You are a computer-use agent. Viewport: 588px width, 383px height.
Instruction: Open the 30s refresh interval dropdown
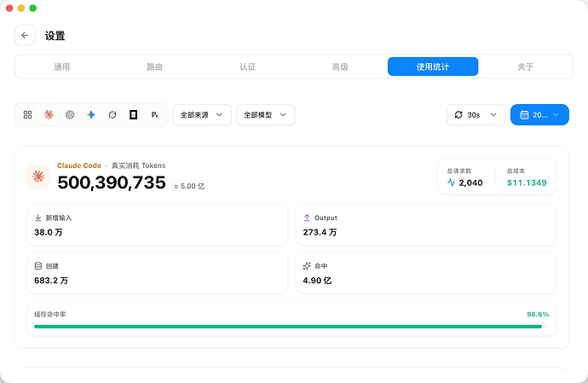(x=476, y=114)
